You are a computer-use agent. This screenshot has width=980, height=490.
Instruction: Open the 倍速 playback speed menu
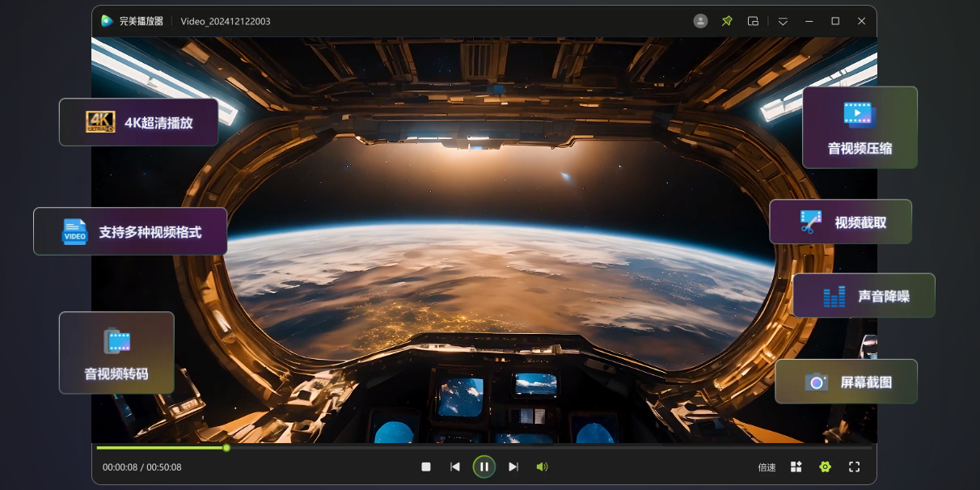pos(767,467)
